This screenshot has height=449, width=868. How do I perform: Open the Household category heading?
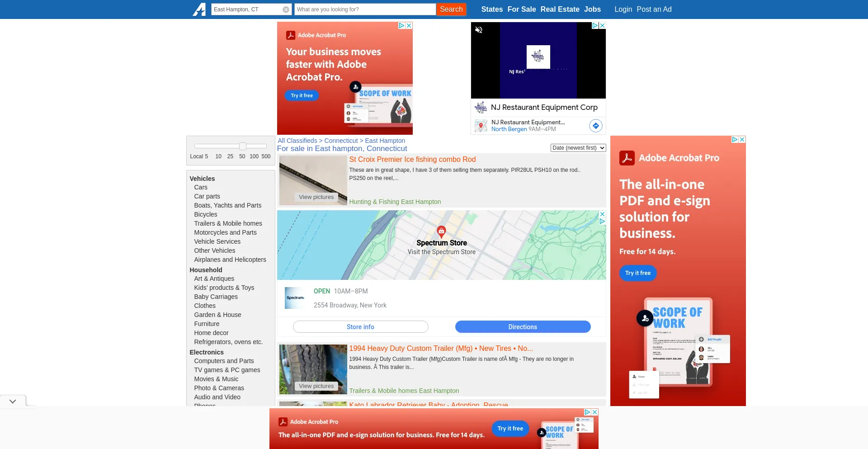tap(206, 270)
